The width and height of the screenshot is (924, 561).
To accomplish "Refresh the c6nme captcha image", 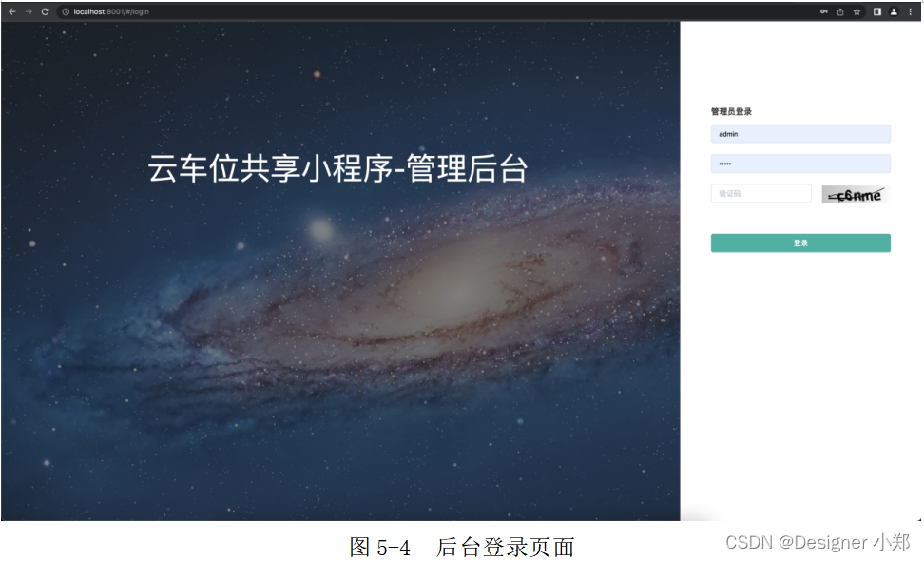I will 856,194.
